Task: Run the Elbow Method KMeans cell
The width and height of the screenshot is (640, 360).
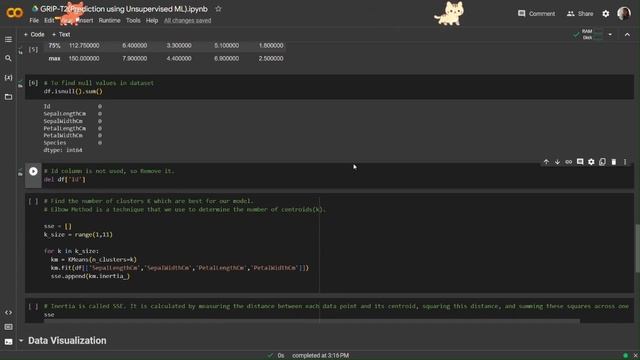Action: 33,201
